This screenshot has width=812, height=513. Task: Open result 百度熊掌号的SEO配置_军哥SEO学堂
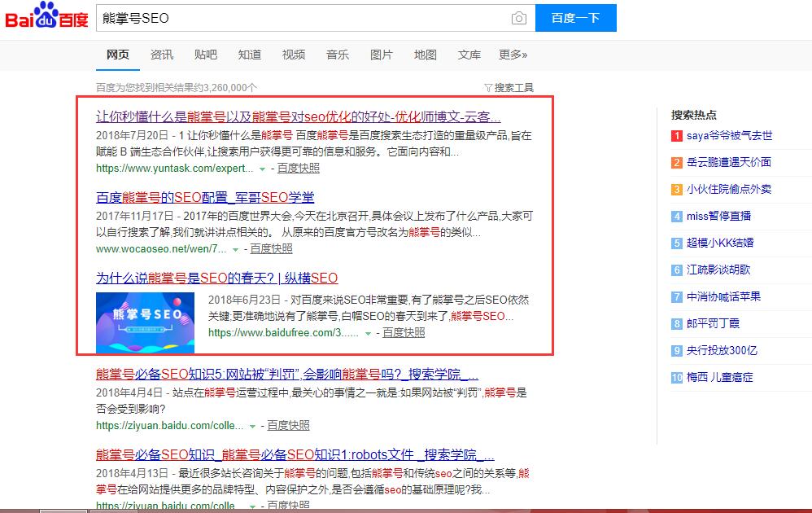click(205, 198)
